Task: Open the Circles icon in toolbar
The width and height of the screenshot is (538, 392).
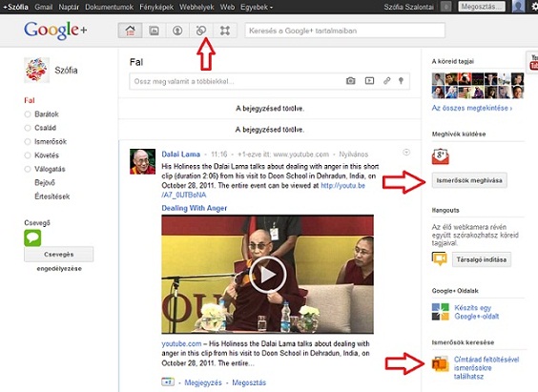Action: coord(201,31)
